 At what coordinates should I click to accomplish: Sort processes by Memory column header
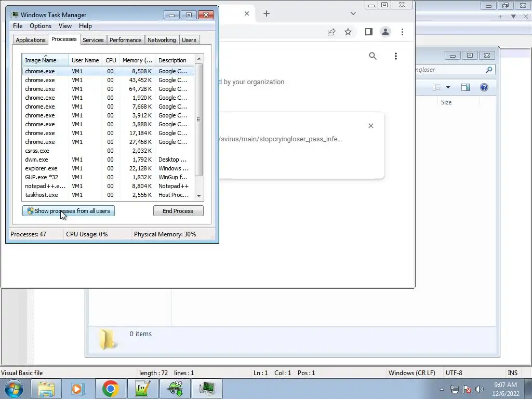point(137,60)
